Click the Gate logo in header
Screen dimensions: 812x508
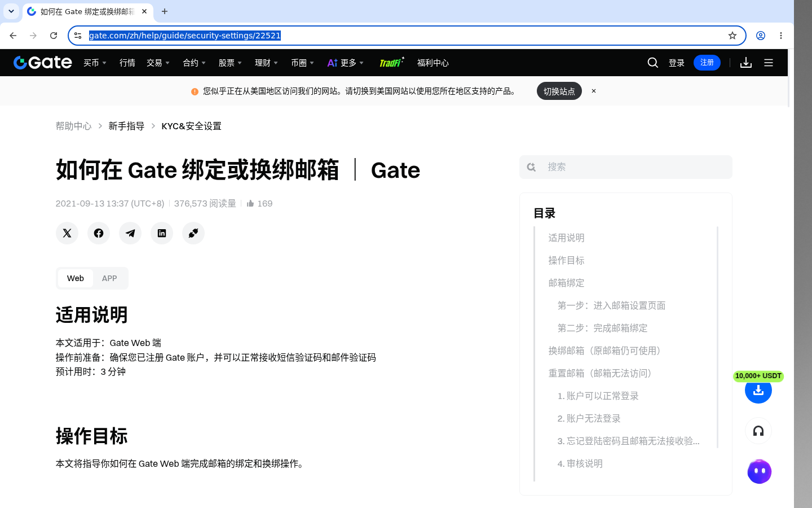coord(43,63)
